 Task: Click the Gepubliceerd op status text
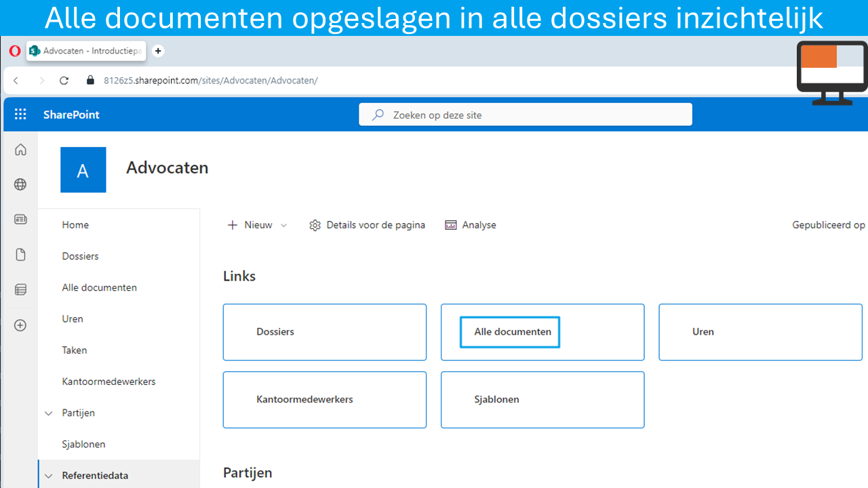(x=829, y=225)
